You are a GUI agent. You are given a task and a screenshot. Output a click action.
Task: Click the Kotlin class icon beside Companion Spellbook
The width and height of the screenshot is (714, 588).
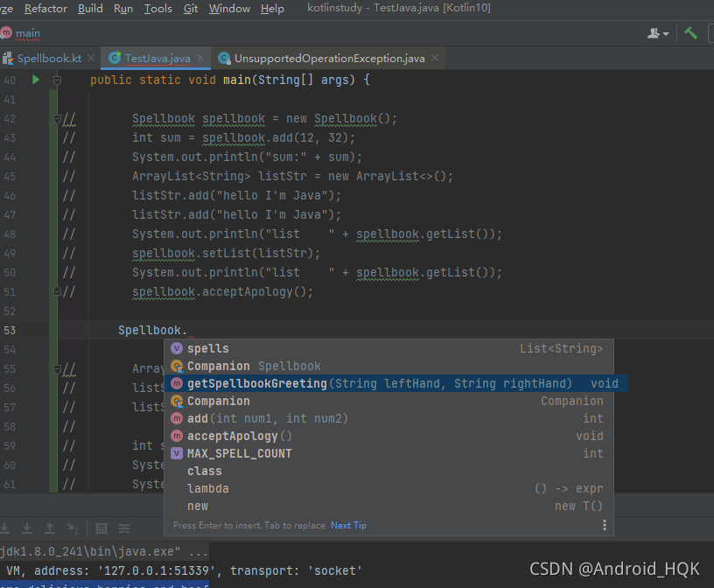tap(177, 367)
